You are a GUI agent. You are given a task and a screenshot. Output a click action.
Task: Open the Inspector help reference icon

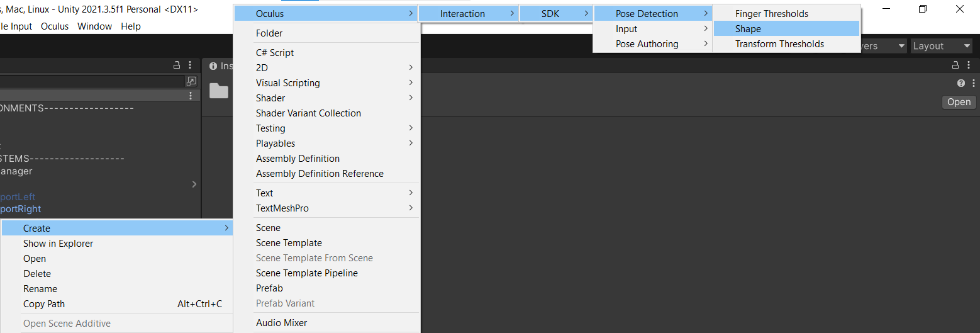click(961, 83)
